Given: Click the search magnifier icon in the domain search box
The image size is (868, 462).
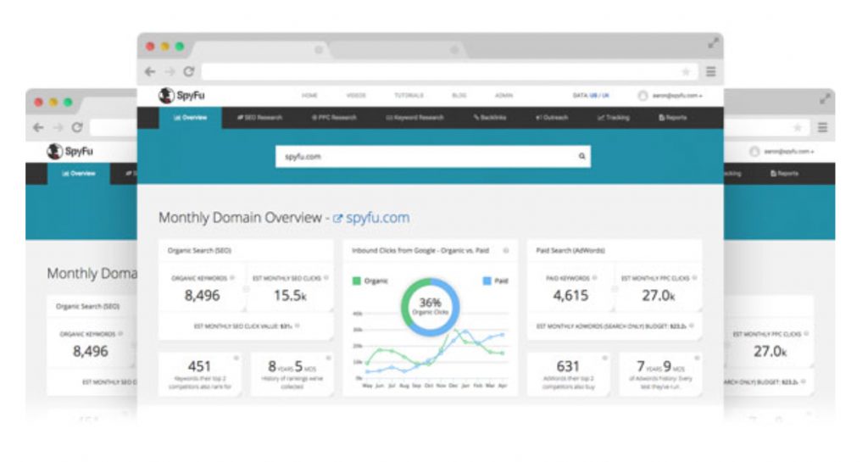Looking at the screenshot, I should tap(581, 156).
